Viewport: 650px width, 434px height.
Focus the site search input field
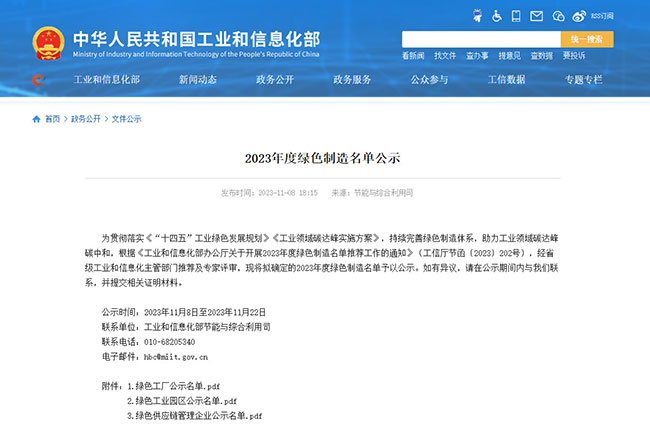coord(481,39)
